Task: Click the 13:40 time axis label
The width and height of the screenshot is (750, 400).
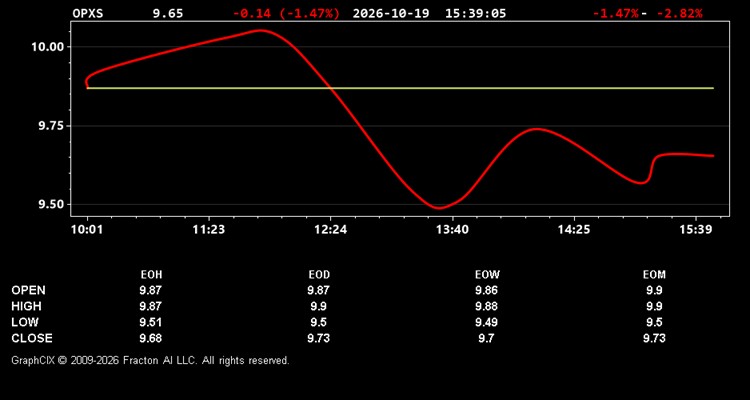Action: [x=453, y=230]
